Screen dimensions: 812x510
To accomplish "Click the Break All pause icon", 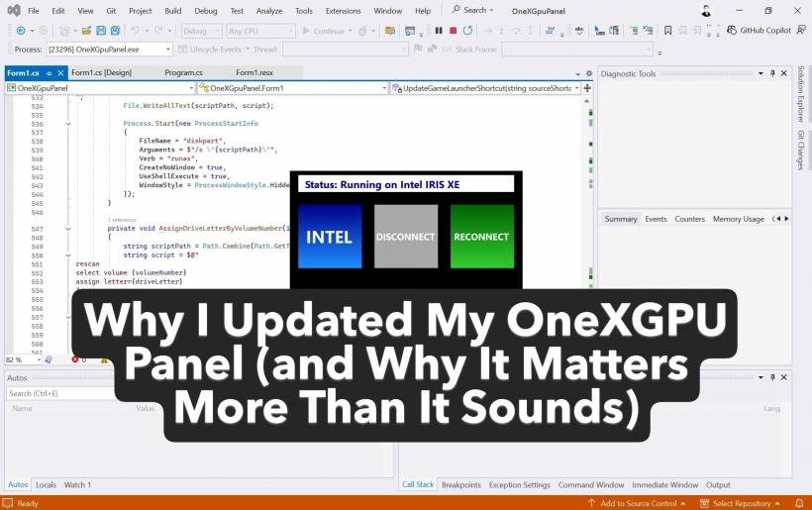I will 439,31.
